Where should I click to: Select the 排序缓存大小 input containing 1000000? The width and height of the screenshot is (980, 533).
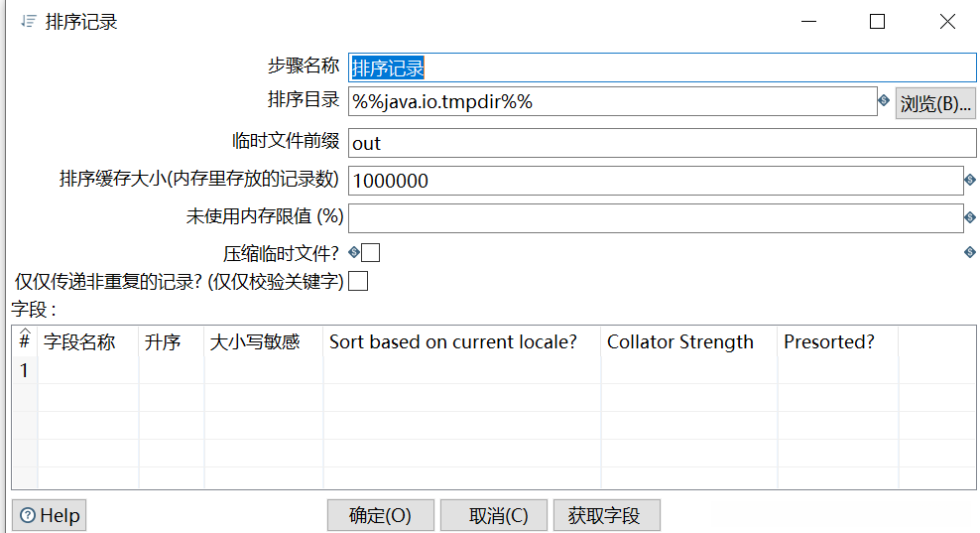pyautogui.click(x=655, y=181)
